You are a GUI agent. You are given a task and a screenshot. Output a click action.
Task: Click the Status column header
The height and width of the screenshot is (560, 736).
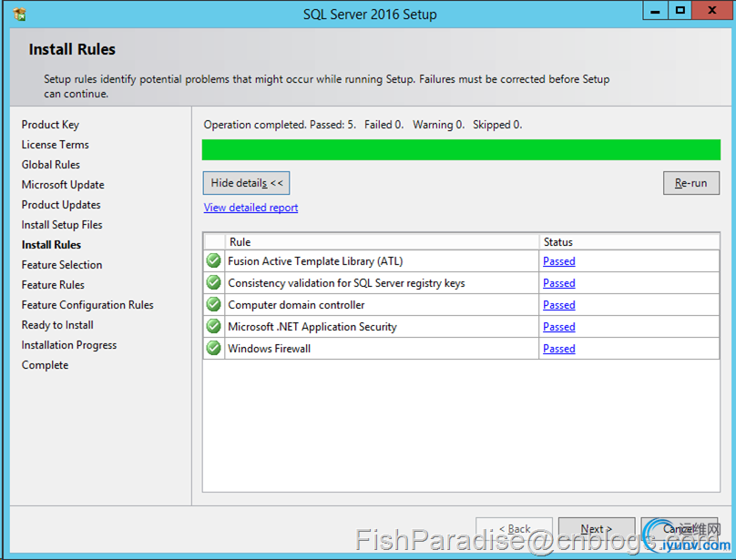point(629,242)
